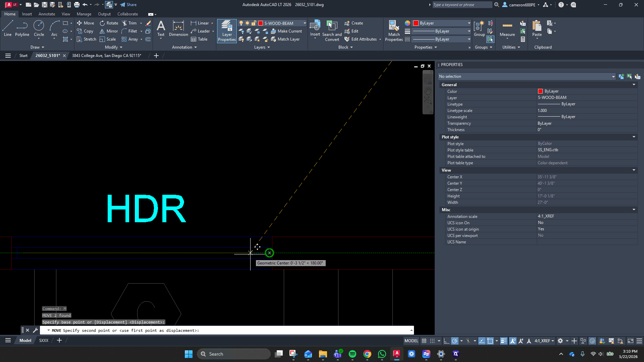
Task: Expand the Modify panel flyout
Action: coord(113,47)
